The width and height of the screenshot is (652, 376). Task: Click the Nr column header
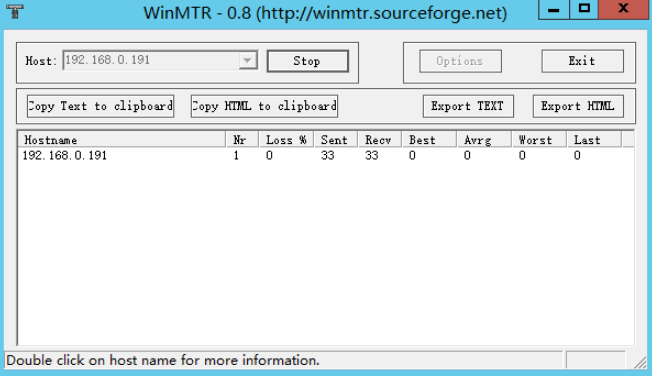(242, 140)
